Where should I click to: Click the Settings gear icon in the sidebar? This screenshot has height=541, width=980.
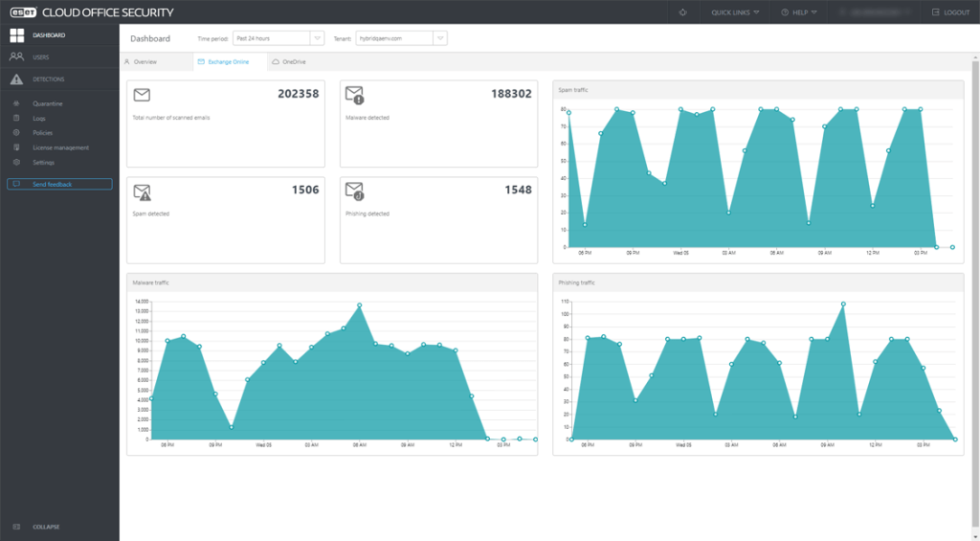coord(16,163)
